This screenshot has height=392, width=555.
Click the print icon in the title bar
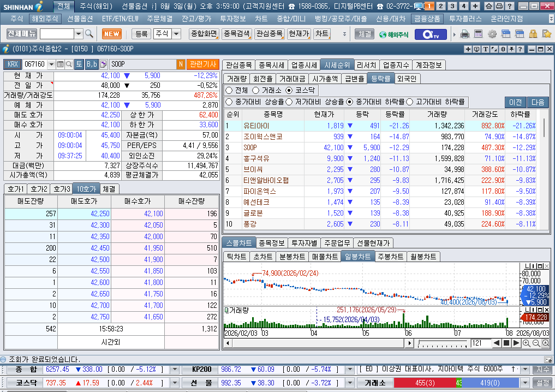tap(499, 6)
